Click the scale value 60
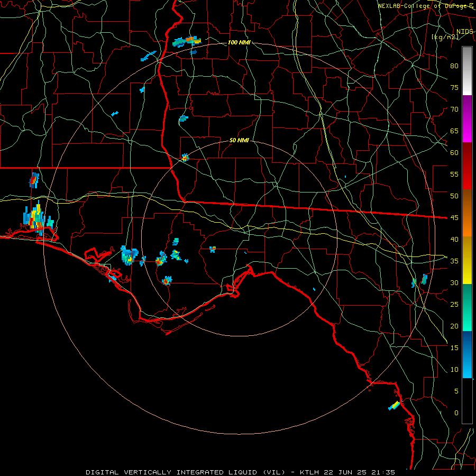The width and height of the screenshot is (476, 476). coord(454,153)
